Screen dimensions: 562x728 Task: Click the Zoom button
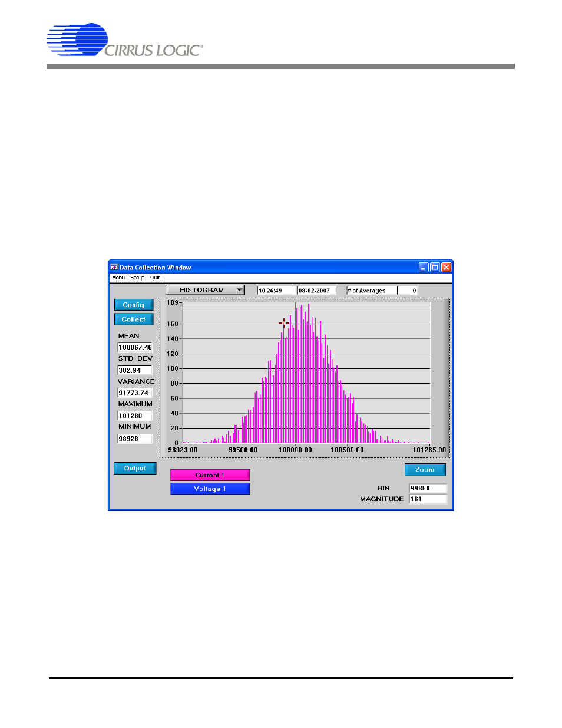[425, 470]
